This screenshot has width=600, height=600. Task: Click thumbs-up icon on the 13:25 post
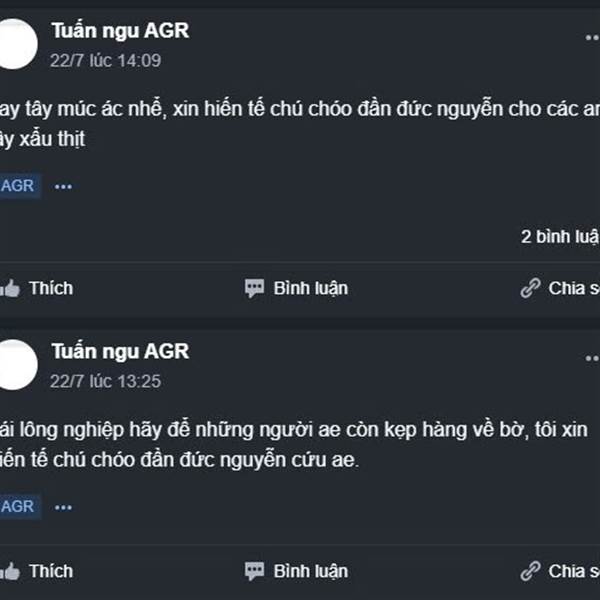point(10,571)
